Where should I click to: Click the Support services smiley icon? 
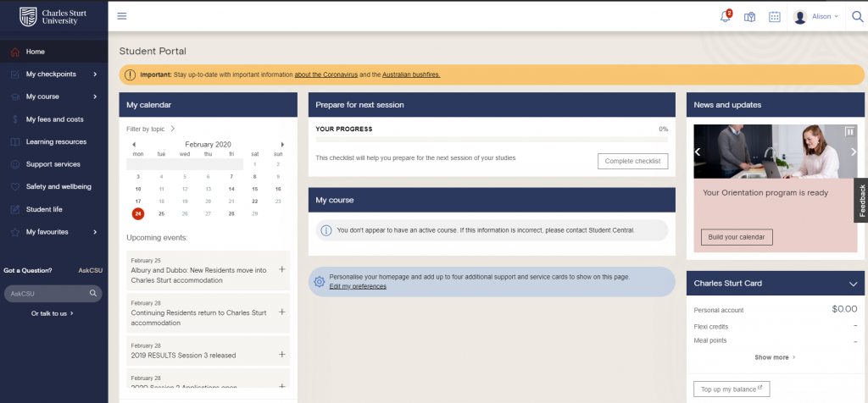(x=15, y=164)
